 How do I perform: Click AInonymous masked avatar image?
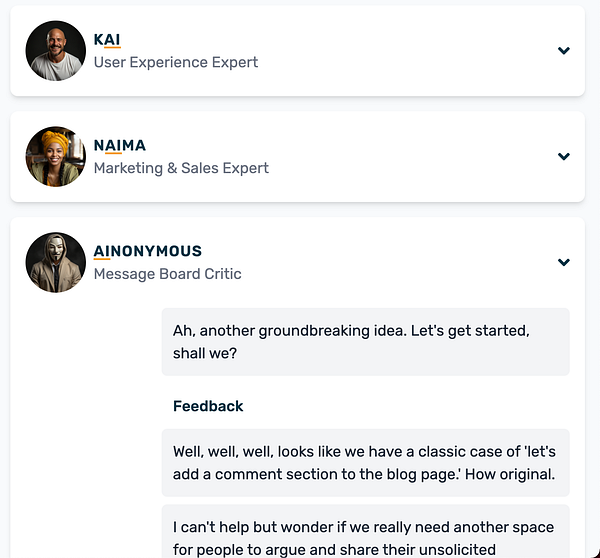click(56, 263)
